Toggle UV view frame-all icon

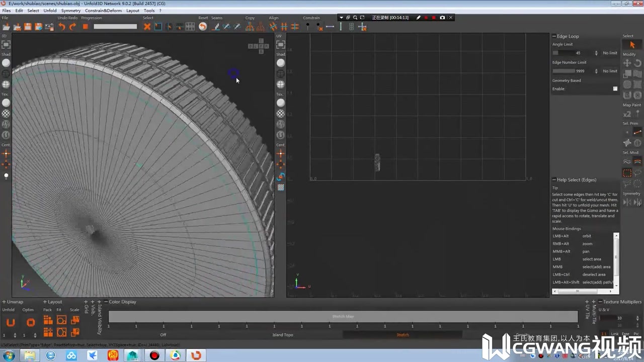pyautogui.click(x=281, y=45)
